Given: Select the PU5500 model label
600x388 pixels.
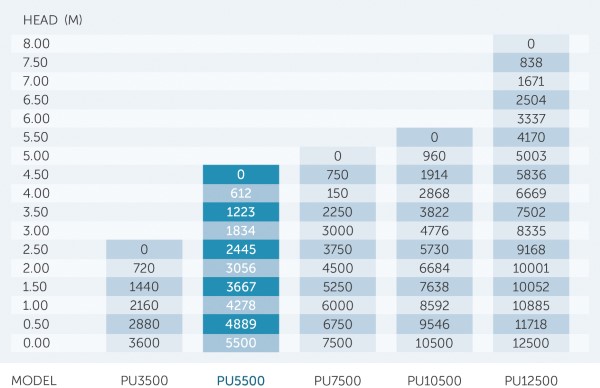Looking at the screenshot, I should pos(241,381).
